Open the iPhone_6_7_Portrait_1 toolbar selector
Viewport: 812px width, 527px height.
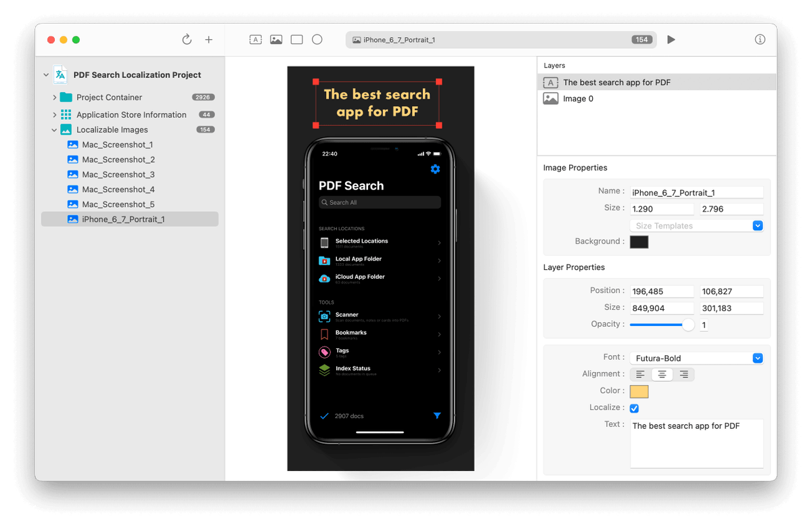501,40
